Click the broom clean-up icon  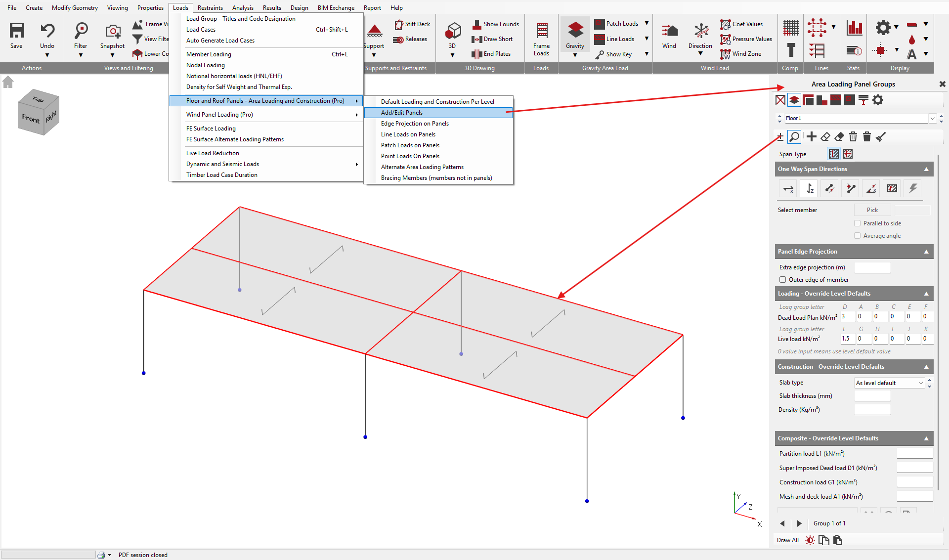coord(881,136)
